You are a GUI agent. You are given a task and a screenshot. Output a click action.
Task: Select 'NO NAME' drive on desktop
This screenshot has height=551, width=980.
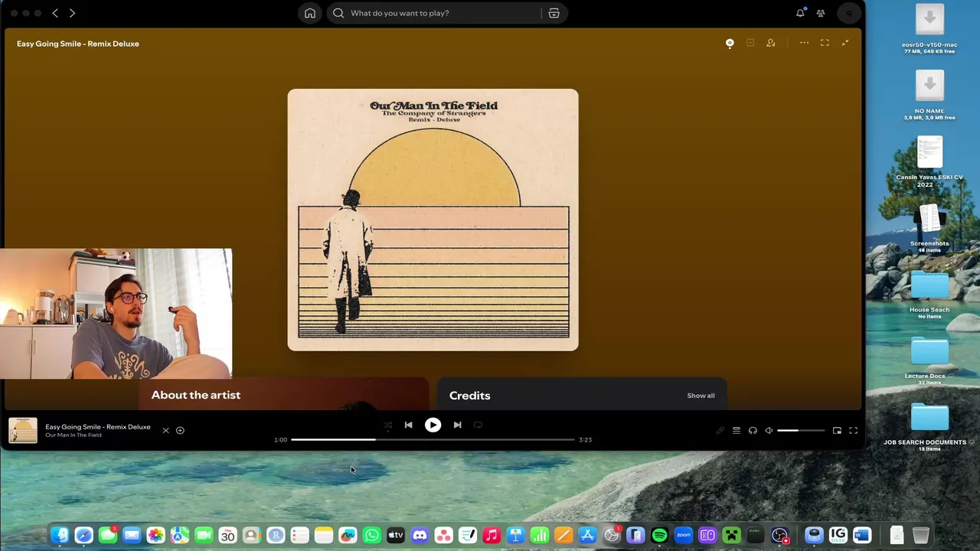click(x=929, y=93)
